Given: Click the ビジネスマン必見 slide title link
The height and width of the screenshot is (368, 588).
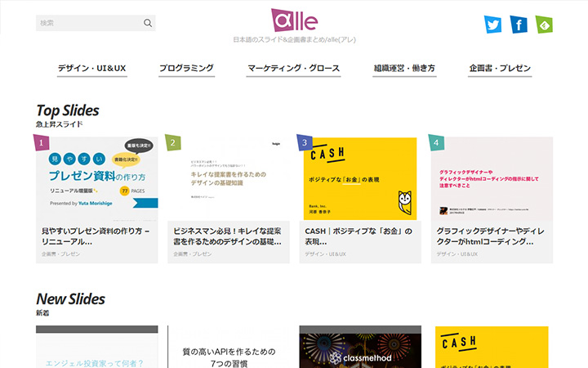Looking at the screenshot, I should point(229,236).
